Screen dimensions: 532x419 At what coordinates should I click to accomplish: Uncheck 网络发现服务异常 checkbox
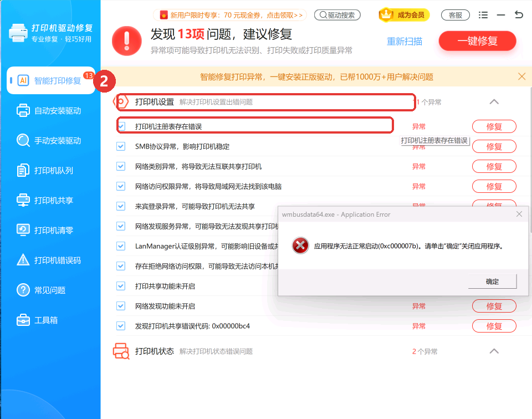[121, 226]
